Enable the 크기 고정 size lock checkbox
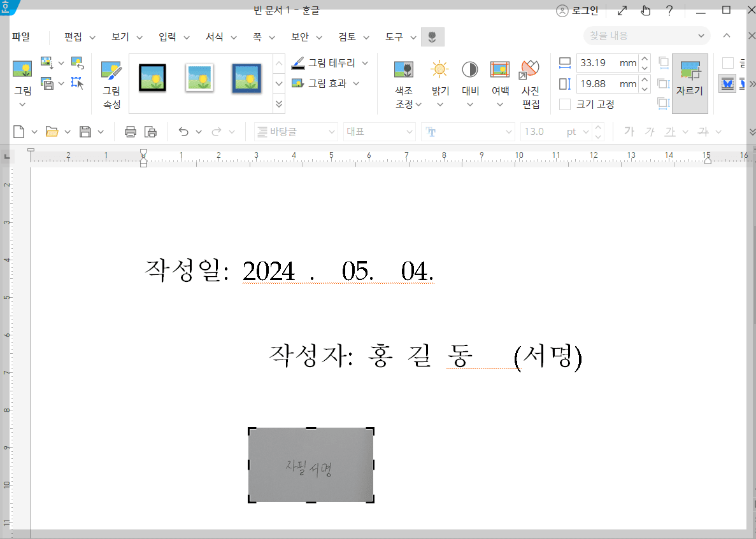 pyautogui.click(x=564, y=104)
